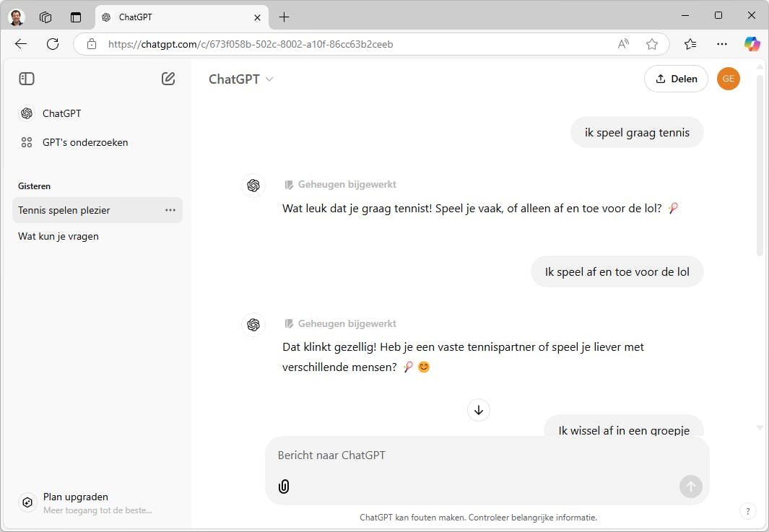Image resolution: width=769 pixels, height=532 pixels.
Task: Click the attach file paperclip icon
Action: (x=284, y=487)
